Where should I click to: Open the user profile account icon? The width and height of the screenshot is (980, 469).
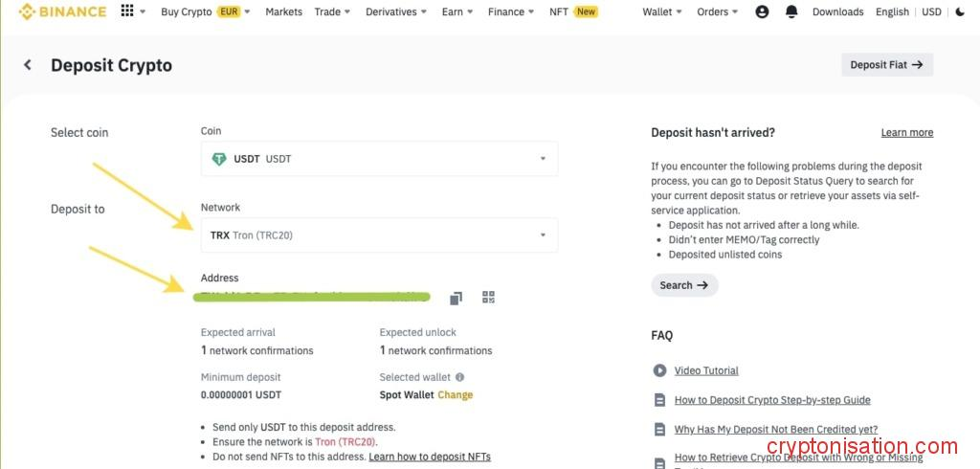(762, 11)
